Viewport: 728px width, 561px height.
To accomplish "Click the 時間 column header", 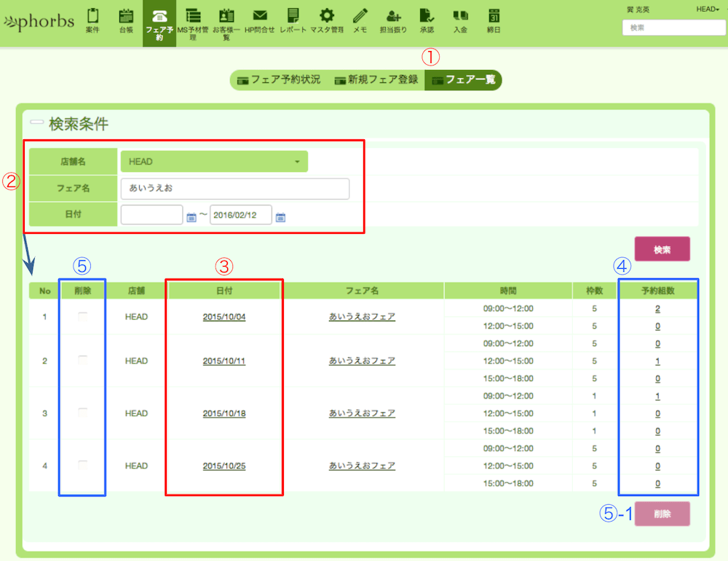I will tap(508, 291).
